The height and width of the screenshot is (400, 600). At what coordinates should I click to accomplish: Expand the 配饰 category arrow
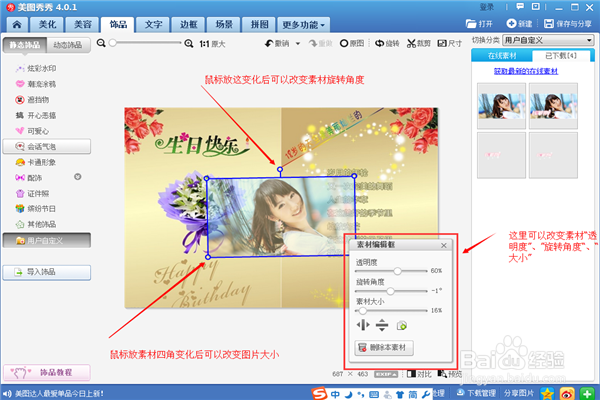(x=78, y=177)
